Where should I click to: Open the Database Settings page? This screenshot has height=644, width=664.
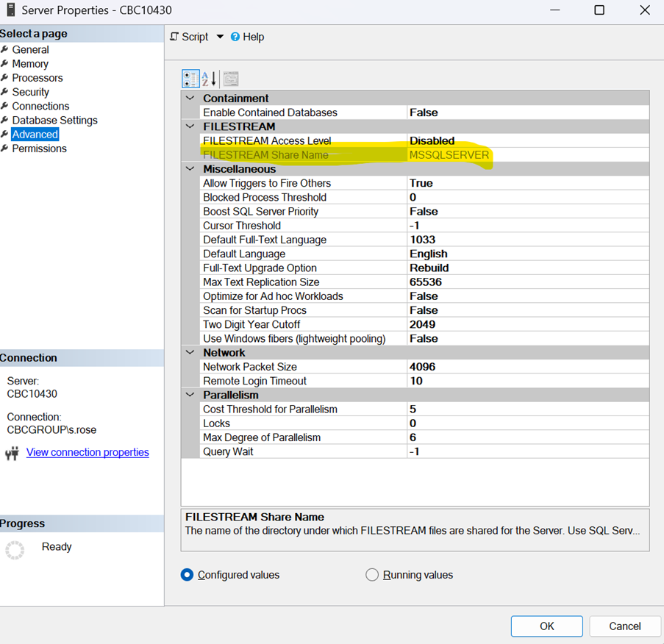point(54,120)
